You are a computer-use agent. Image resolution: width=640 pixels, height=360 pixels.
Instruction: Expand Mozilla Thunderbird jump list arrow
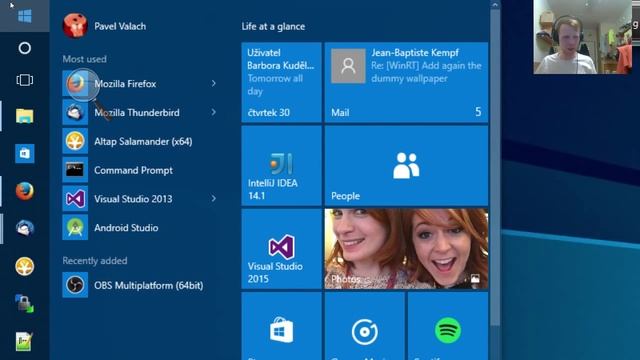pyautogui.click(x=213, y=112)
